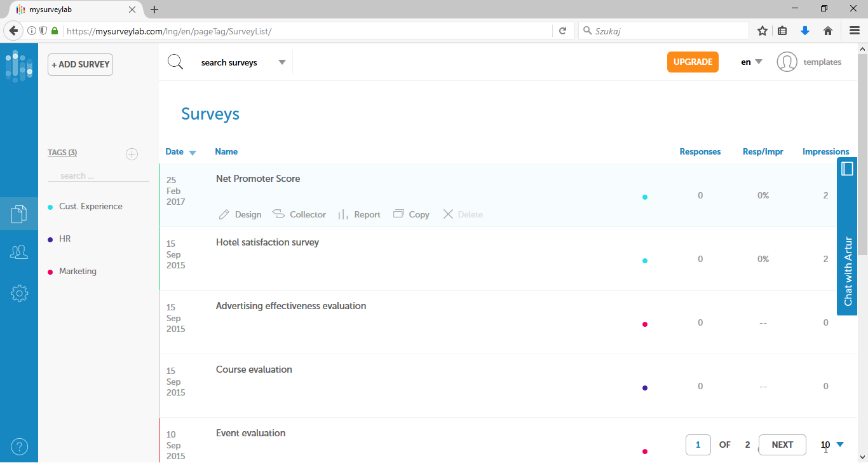Sort the survey list by Date column

175,151
